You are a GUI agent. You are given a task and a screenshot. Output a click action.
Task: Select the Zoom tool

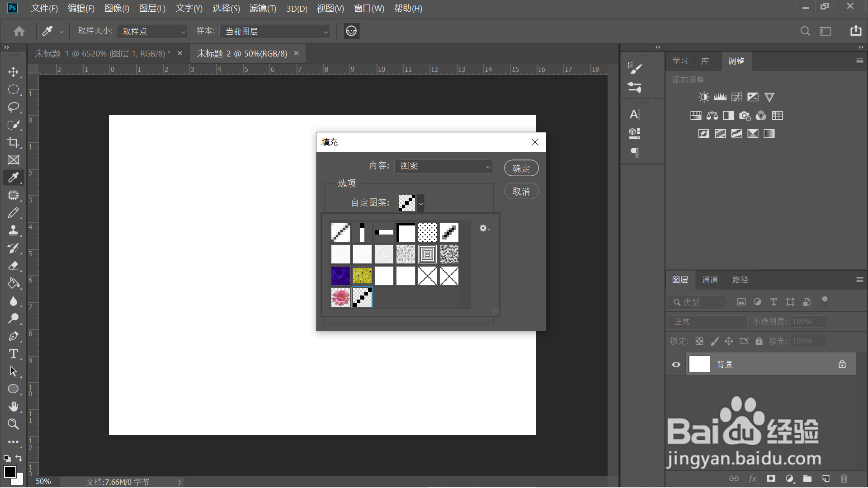point(14,424)
